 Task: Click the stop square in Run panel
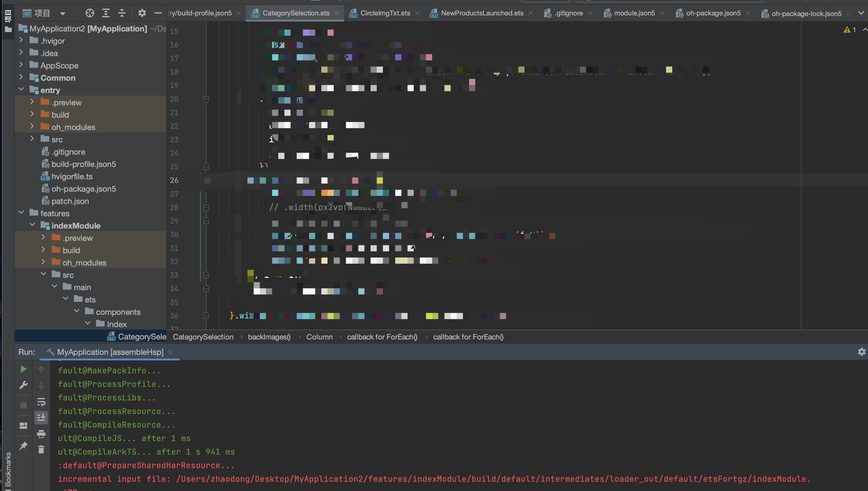[x=24, y=405]
